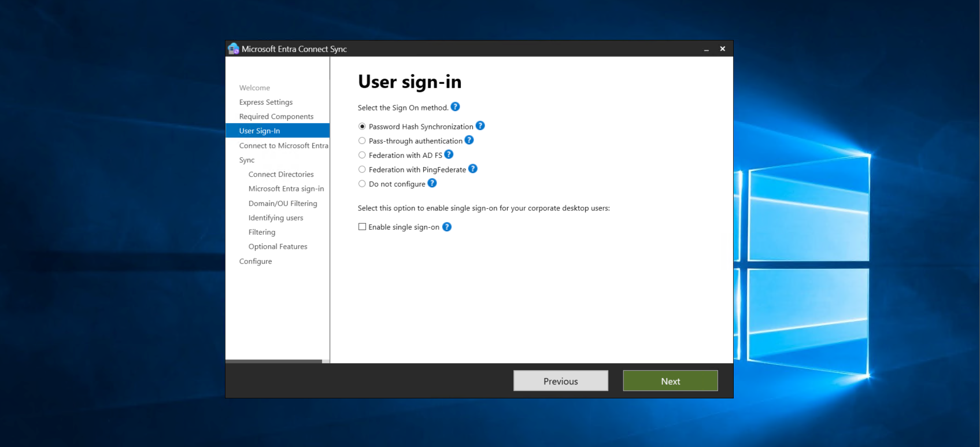Click help icon beside Do not configure
The image size is (980, 447).
click(x=432, y=183)
